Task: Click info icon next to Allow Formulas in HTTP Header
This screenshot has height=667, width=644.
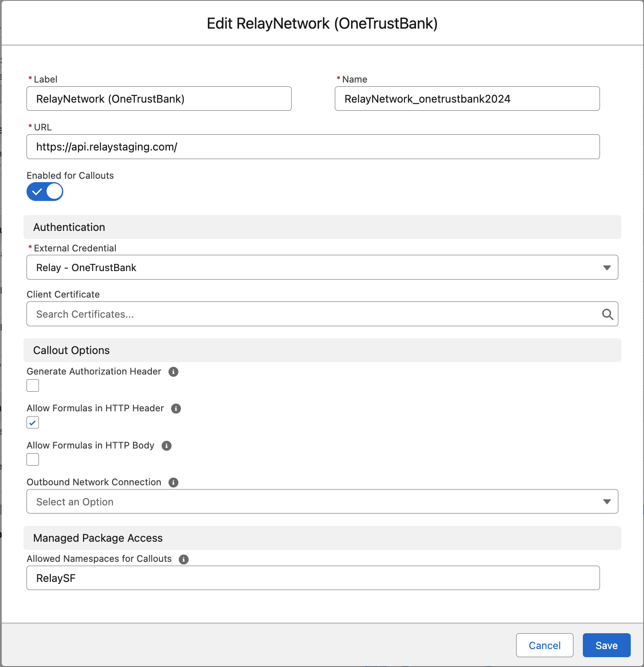Action: pos(176,408)
